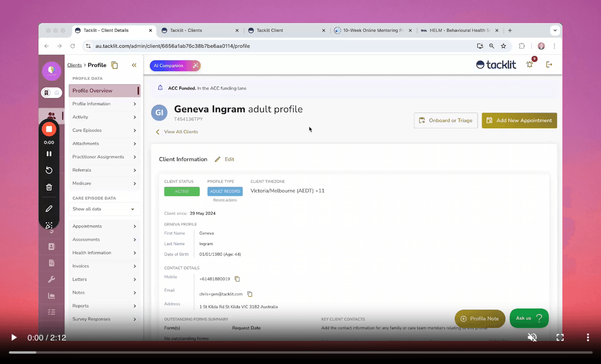
Task: Click the video progress bar
Action: click(x=300, y=352)
